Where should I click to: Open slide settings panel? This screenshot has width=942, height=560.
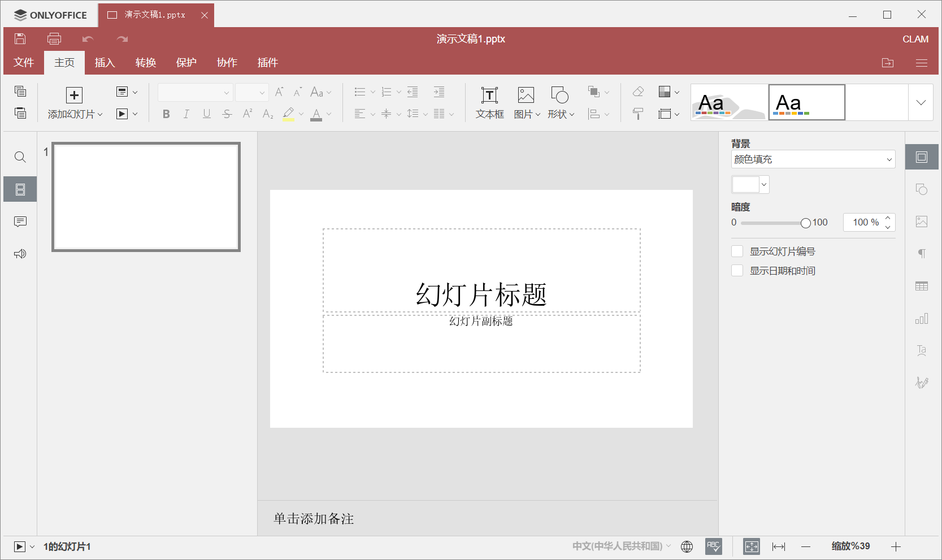tap(922, 157)
